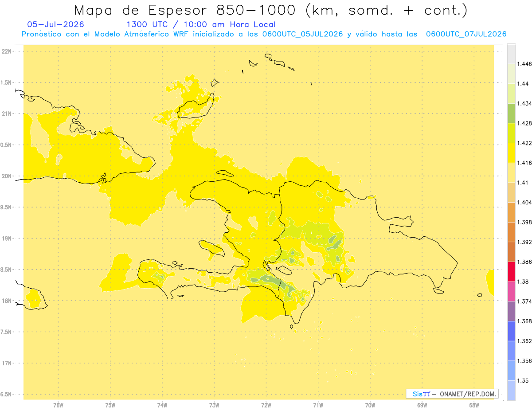Click the 'ONAMET/REP.DOM.' credit box
Screen dimensions: 532x411
click(x=452, y=394)
